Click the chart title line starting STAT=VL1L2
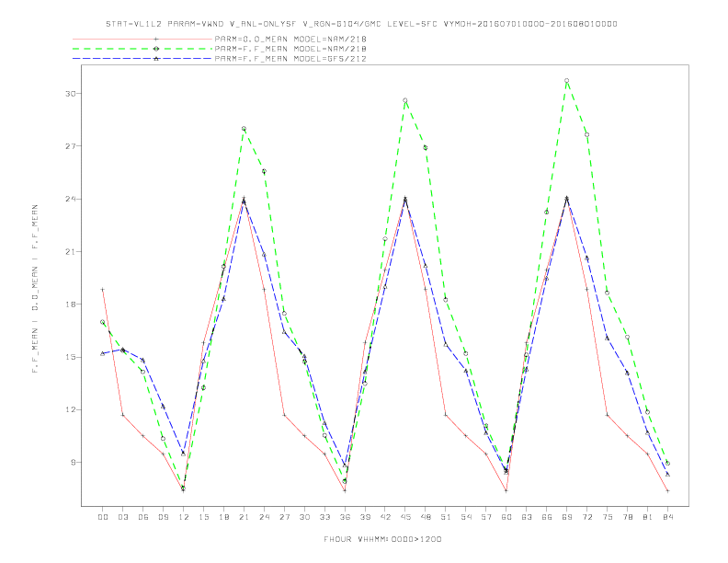Screen dimensions: 728x563 click(x=361, y=24)
